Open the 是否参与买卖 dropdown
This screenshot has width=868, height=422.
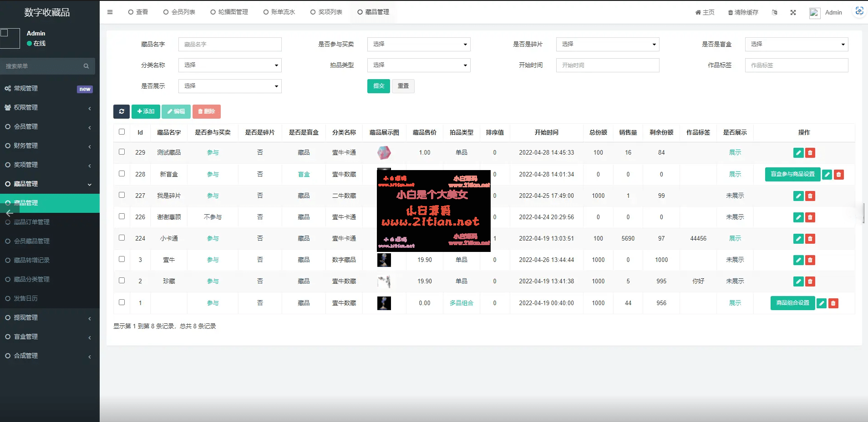[418, 44]
